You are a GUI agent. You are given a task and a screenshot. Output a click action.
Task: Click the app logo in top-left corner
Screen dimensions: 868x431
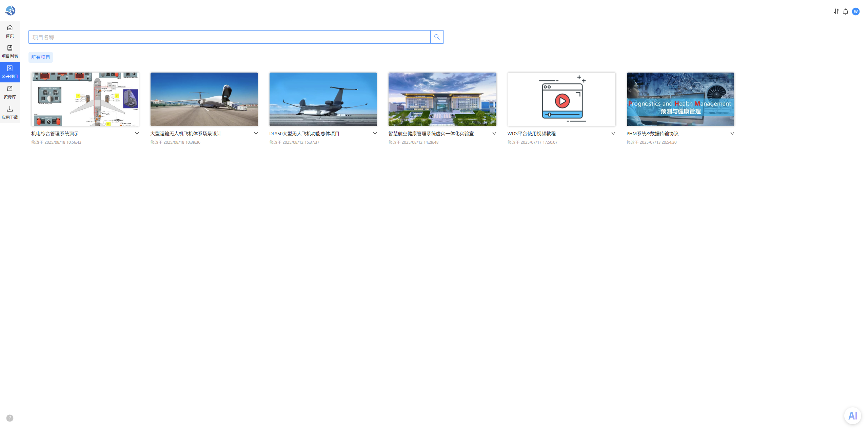point(10,11)
